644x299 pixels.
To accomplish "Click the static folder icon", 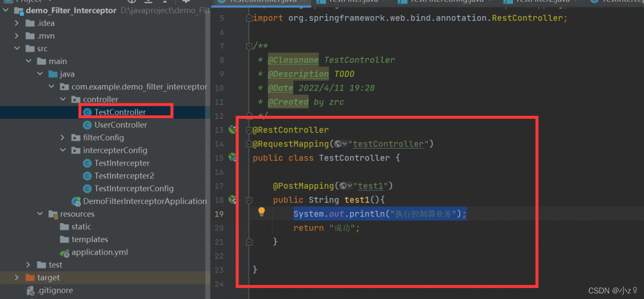I will 64,227.
